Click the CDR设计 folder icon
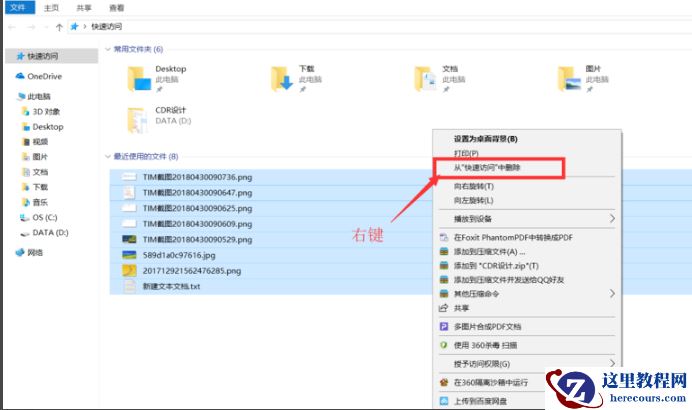The height and width of the screenshot is (410, 692). click(x=137, y=120)
